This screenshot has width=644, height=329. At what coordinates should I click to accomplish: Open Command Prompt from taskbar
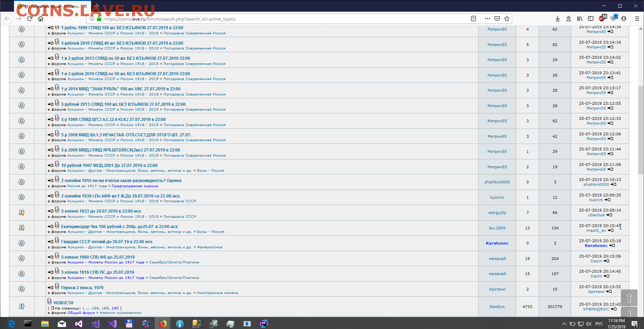pyautogui.click(x=28, y=324)
